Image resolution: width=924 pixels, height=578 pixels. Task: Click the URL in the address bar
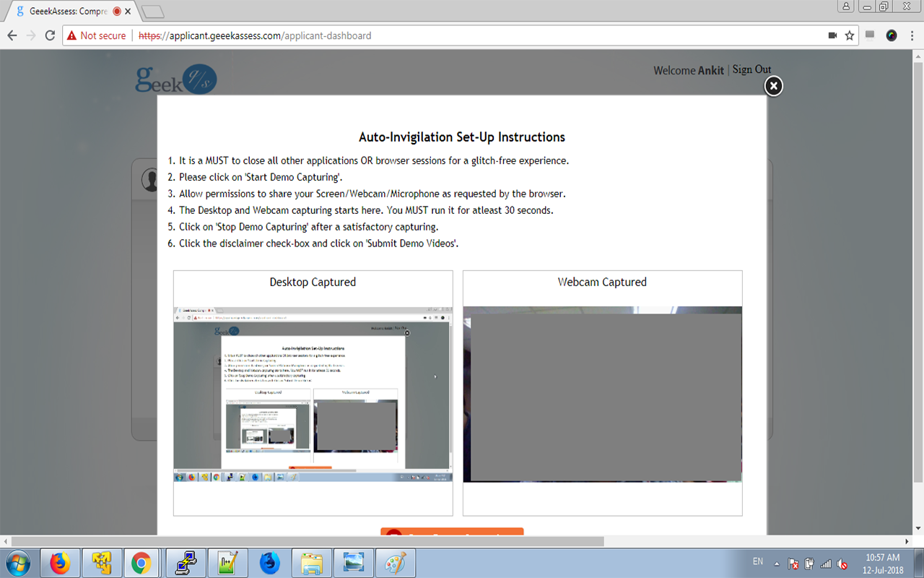(255, 35)
